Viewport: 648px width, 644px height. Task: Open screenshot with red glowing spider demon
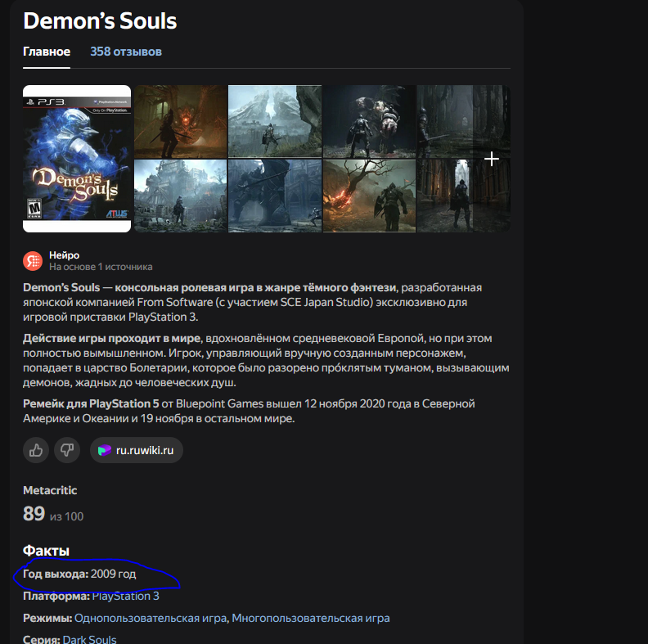click(x=181, y=122)
